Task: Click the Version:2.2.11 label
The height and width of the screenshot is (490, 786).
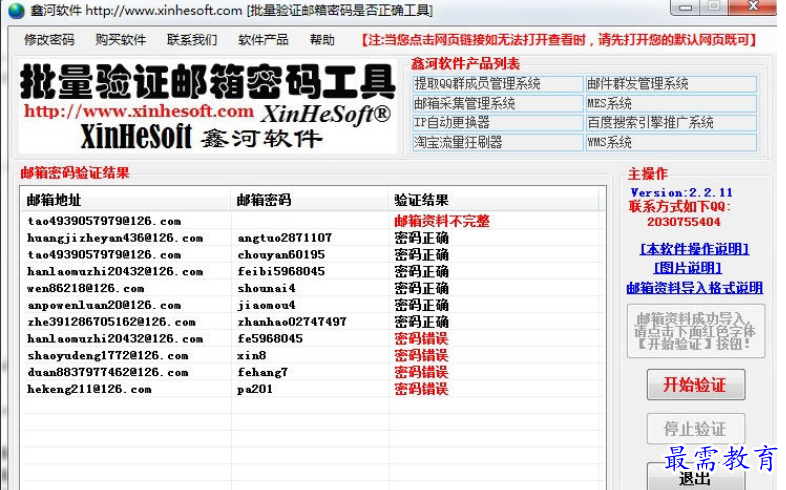Action: (682, 192)
